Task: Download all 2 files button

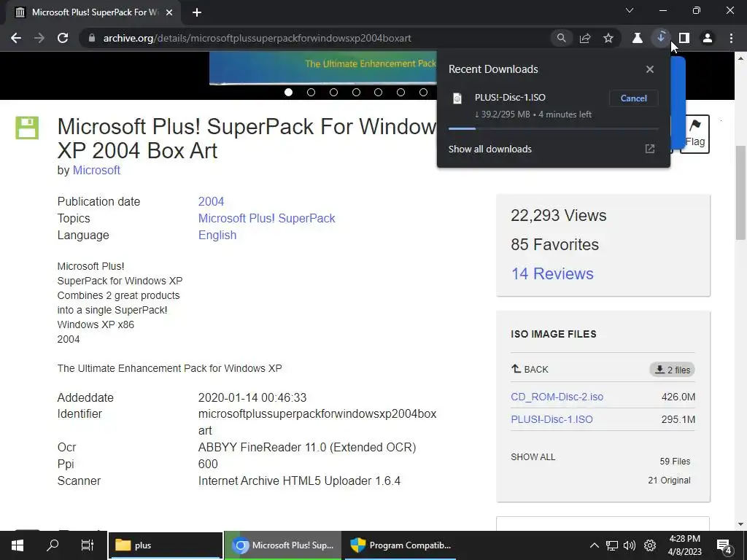Action: (672, 370)
